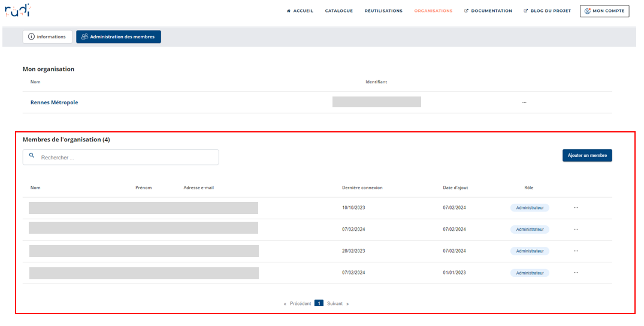Click the 10/10/2023 last connection date
This screenshot has width=644, height=326.
tap(353, 207)
